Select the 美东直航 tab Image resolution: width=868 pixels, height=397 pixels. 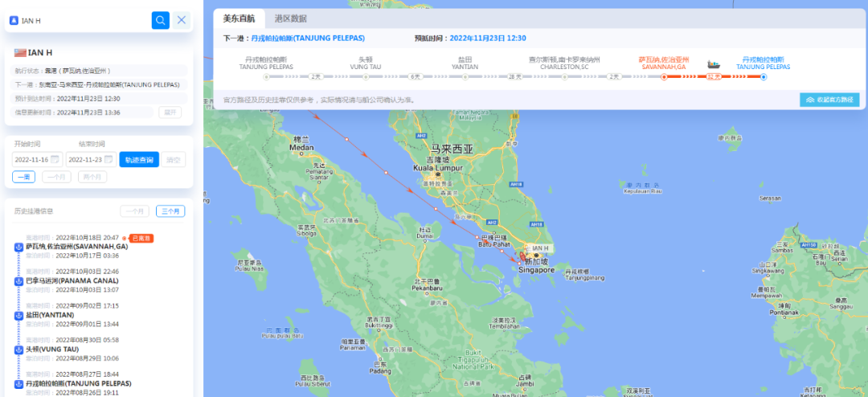pyautogui.click(x=239, y=19)
